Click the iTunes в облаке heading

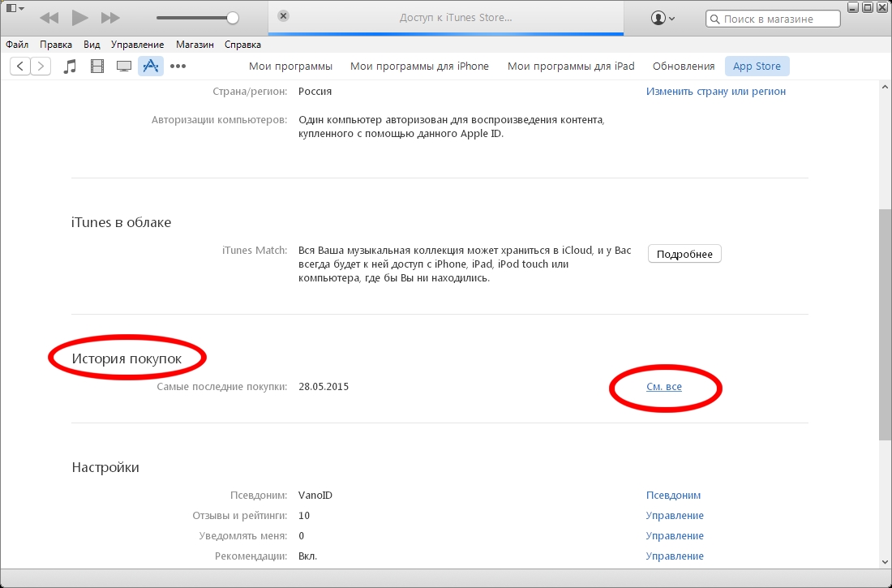[121, 222]
